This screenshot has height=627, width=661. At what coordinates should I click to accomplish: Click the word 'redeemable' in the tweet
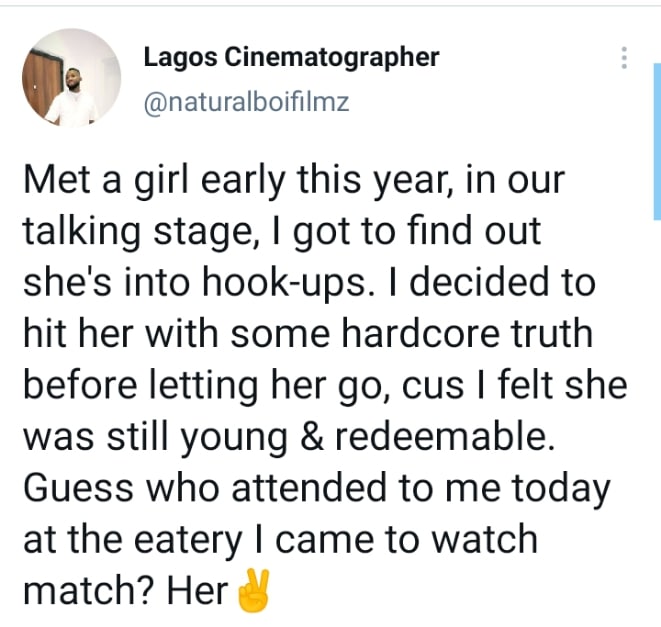[x=445, y=437]
